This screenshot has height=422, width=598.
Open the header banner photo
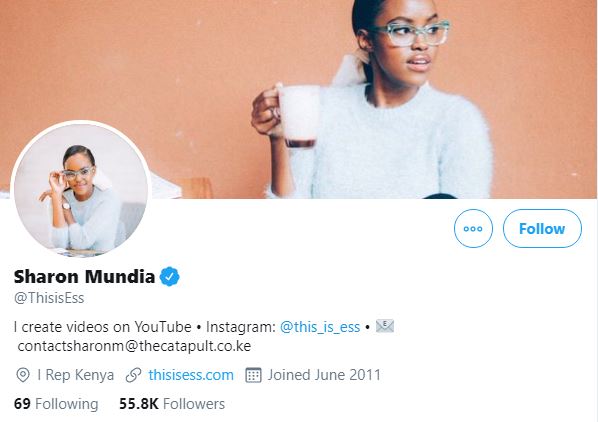[x=299, y=99]
